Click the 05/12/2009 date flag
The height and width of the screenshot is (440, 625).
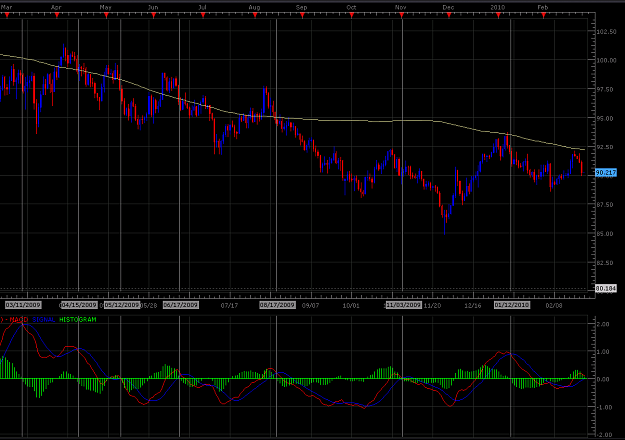point(122,305)
